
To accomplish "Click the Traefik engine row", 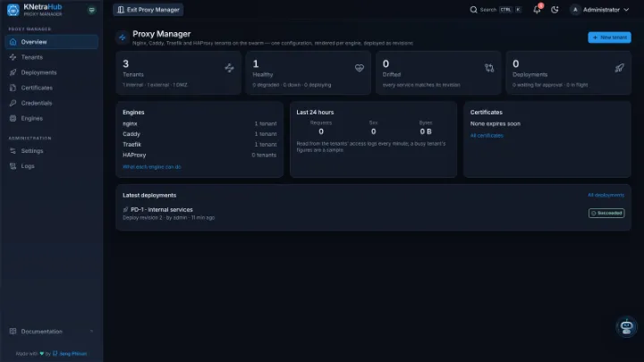I will (199, 145).
